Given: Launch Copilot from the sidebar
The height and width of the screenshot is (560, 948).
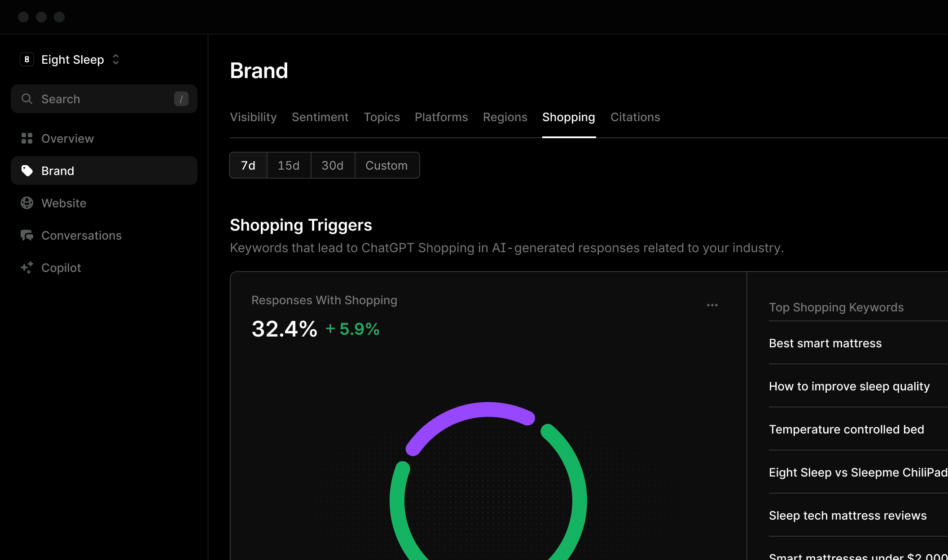Looking at the screenshot, I should (x=61, y=267).
